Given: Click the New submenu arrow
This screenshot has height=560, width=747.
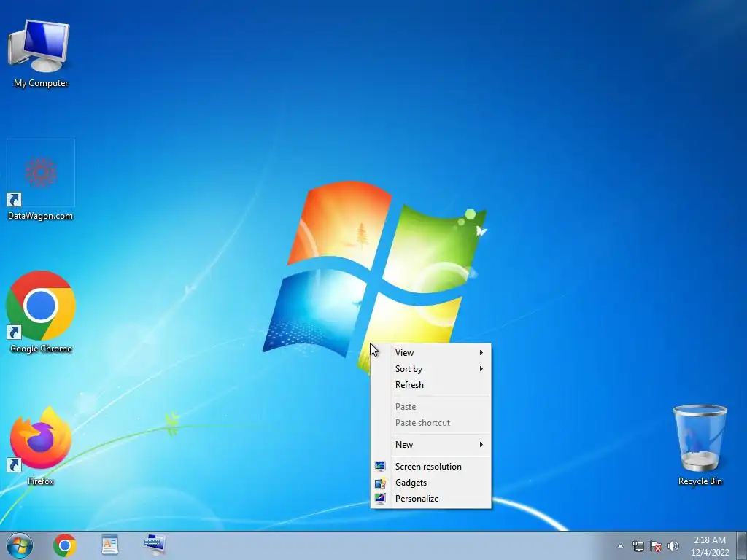Looking at the screenshot, I should [x=481, y=445].
